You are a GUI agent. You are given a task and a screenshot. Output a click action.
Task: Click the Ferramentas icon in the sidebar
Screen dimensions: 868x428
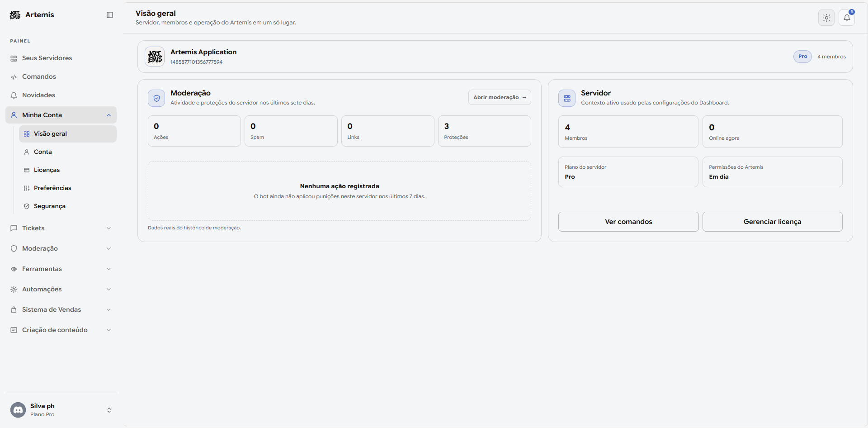14,269
